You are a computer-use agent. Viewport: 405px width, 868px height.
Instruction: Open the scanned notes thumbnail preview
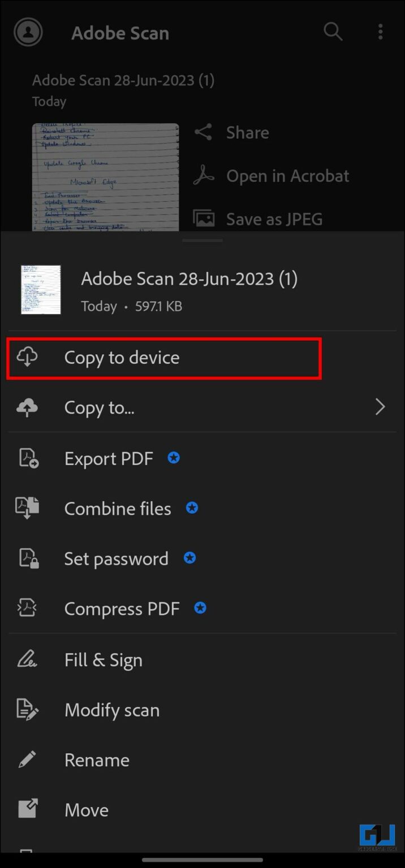pos(106,177)
